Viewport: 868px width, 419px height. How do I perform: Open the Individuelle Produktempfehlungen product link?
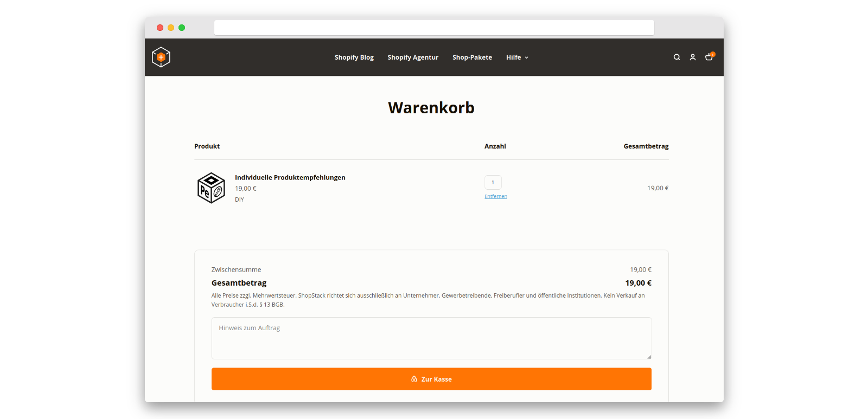[x=290, y=177]
